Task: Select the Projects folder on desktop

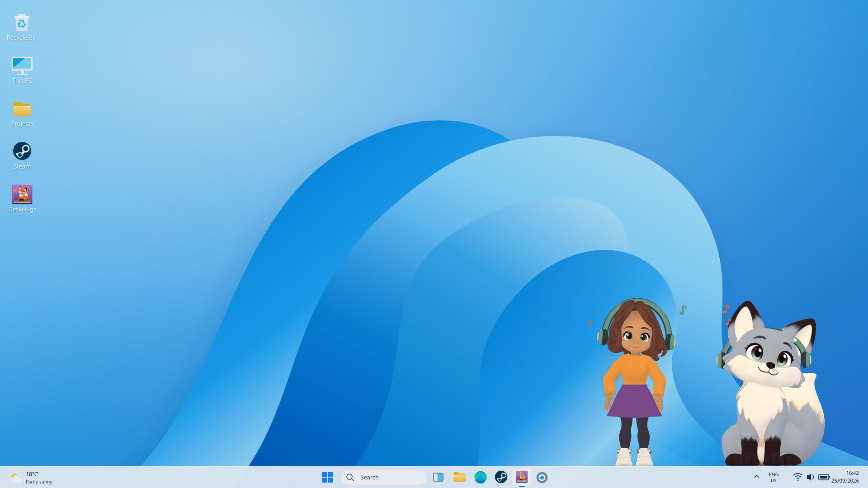Action: point(22,113)
